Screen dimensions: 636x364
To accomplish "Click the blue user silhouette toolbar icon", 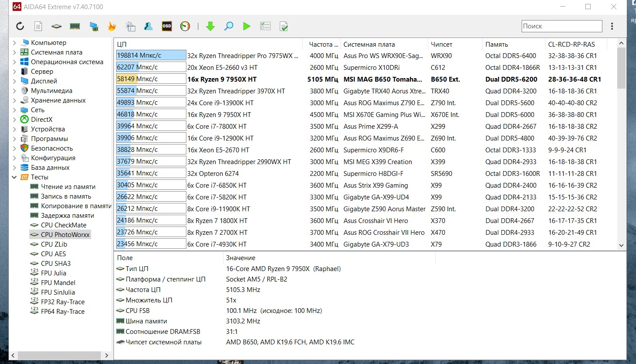I will click(148, 26).
